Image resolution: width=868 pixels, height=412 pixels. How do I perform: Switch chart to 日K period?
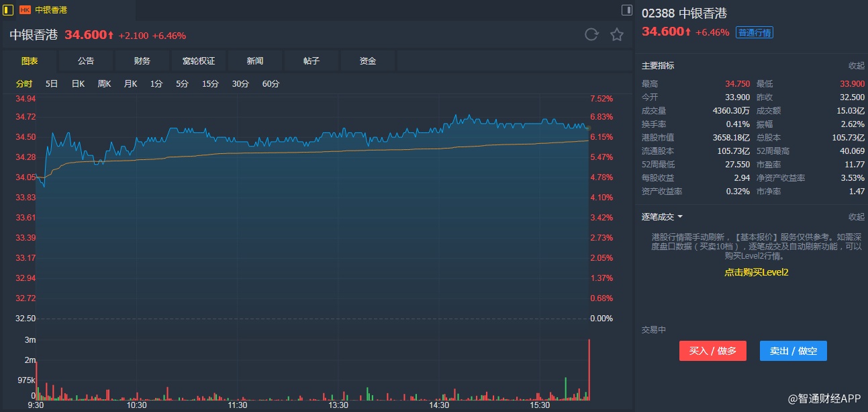coord(78,84)
